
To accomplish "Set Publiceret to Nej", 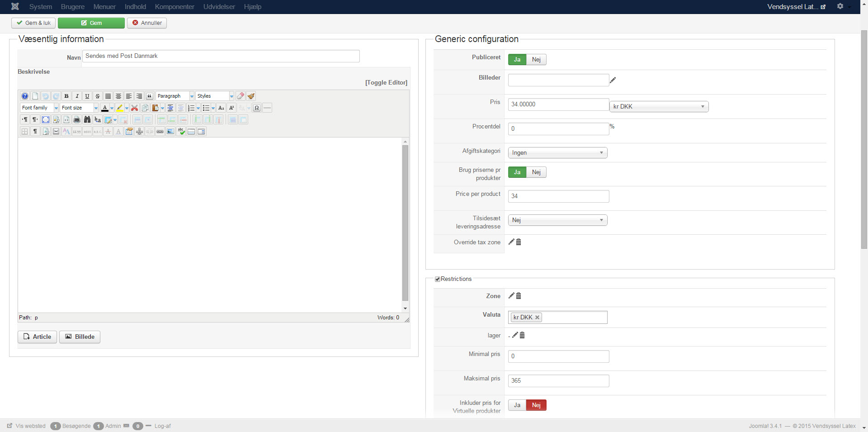I will point(536,59).
